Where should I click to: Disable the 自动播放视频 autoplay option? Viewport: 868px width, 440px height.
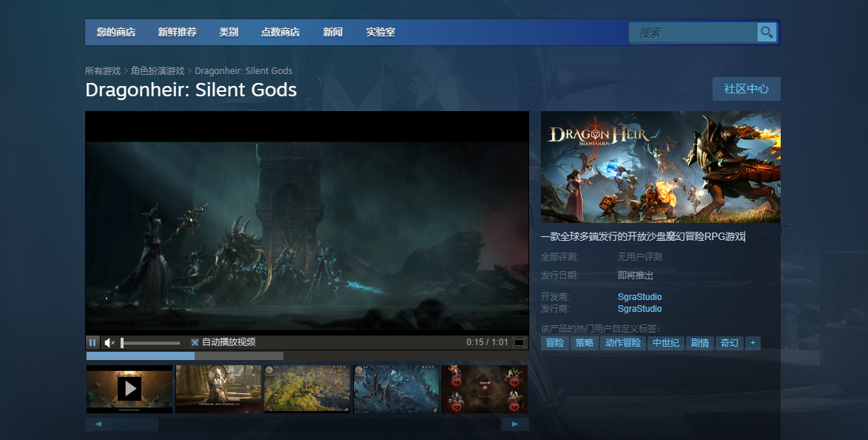[x=195, y=342]
